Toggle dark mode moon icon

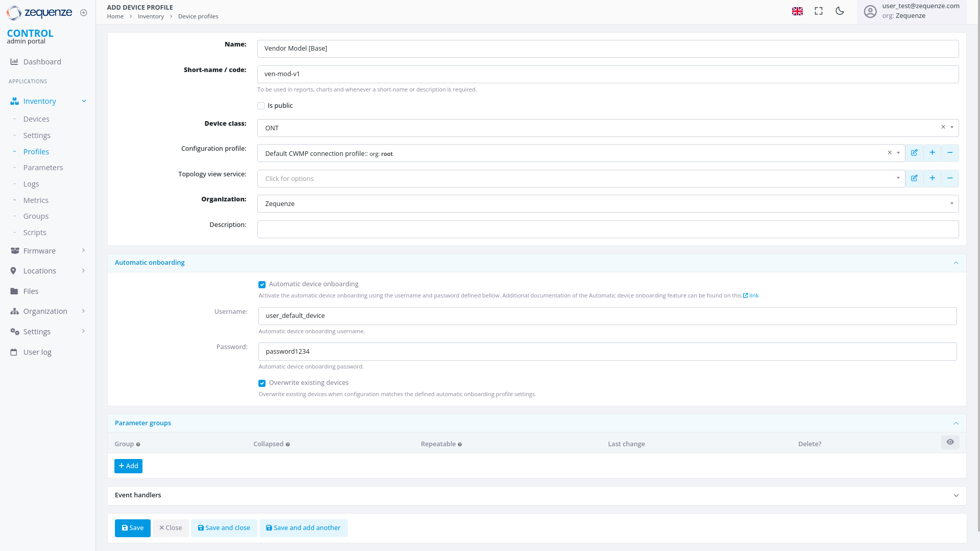coord(840,11)
